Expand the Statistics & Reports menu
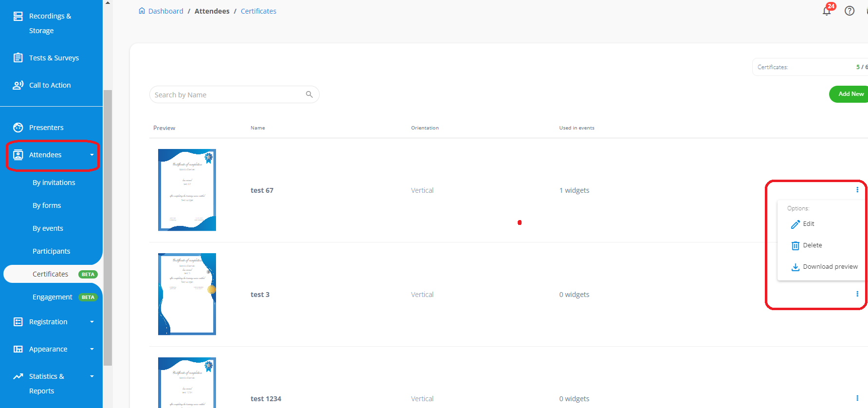Viewport: 868px width, 408px height. click(92, 376)
